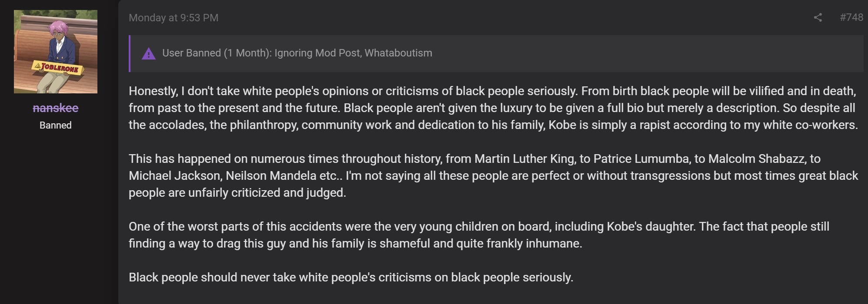Click the name Martin Luther King in the post

pyautogui.click(x=524, y=159)
